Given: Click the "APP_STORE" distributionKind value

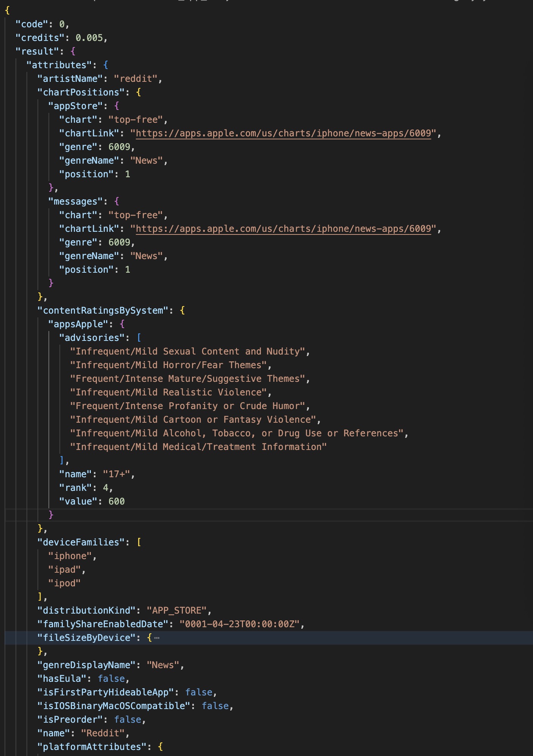Looking at the screenshot, I should pyautogui.click(x=177, y=611).
